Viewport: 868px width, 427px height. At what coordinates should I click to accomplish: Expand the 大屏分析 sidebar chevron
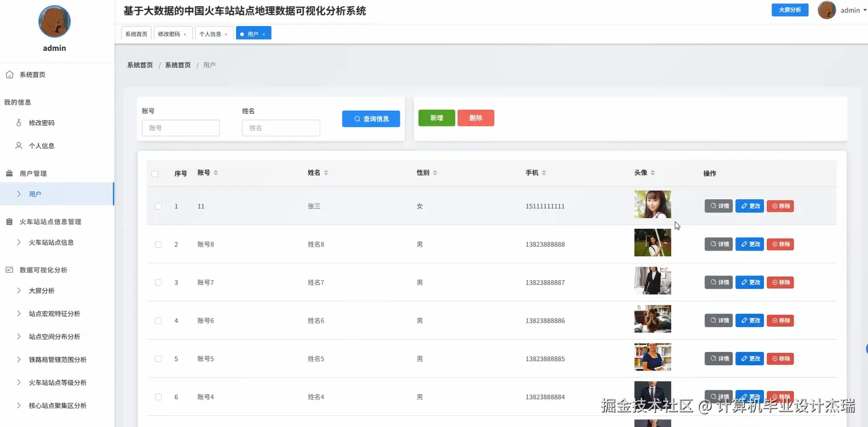(x=19, y=291)
